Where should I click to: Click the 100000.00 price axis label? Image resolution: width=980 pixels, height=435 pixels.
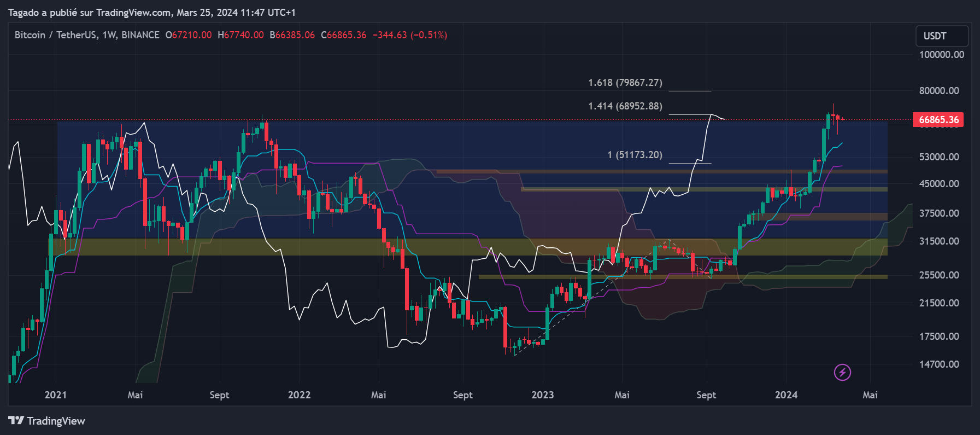tap(941, 55)
